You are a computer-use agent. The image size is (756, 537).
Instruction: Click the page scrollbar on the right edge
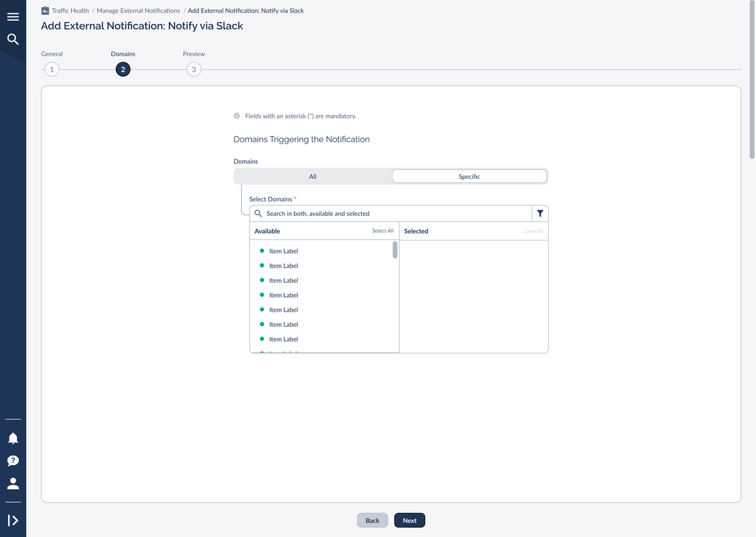(752, 79)
